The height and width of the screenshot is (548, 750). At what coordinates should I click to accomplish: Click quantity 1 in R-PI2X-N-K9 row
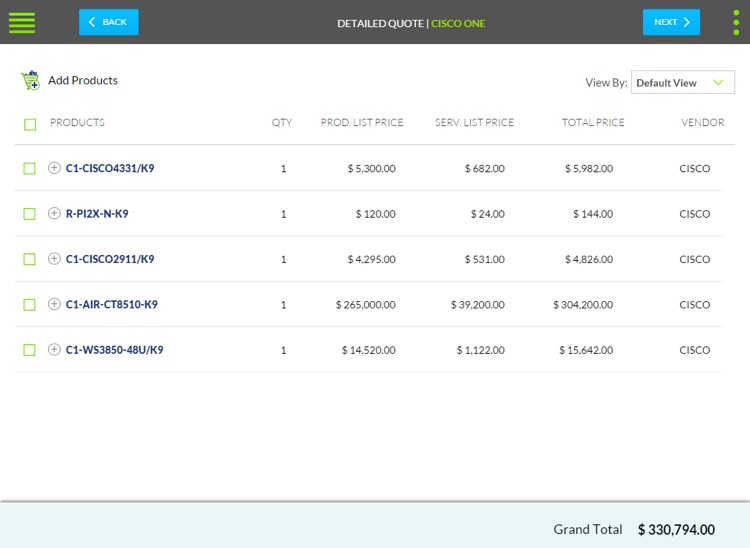[x=284, y=214]
